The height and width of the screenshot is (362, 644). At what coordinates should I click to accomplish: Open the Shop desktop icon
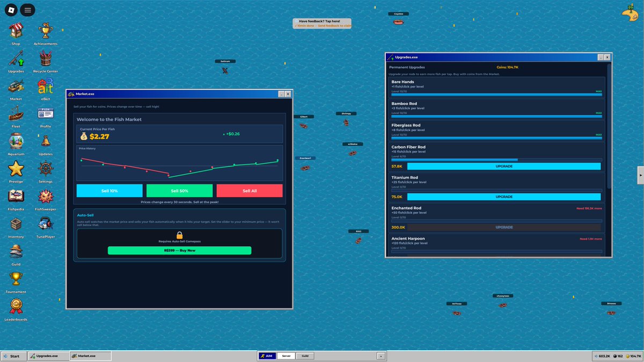tap(16, 29)
